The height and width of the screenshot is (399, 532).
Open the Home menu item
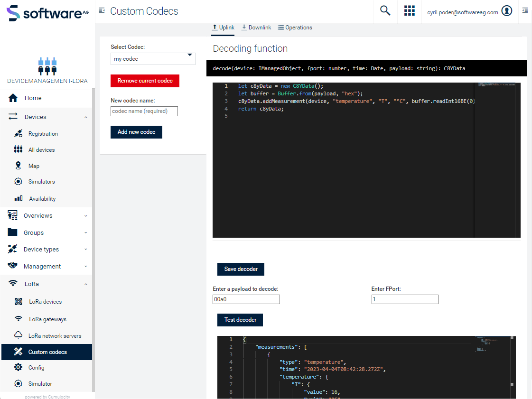point(47,98)
